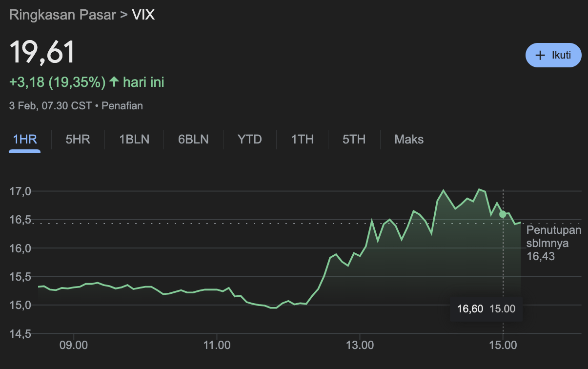This screenshot has width=588, height=369.
Task: Select the YTD tab
Action: point(250,139)
